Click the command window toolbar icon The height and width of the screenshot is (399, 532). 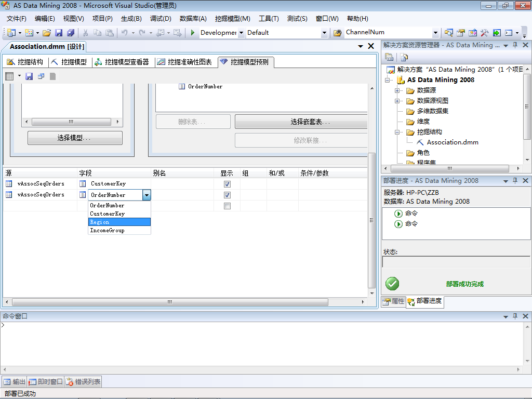pos(509,33)
